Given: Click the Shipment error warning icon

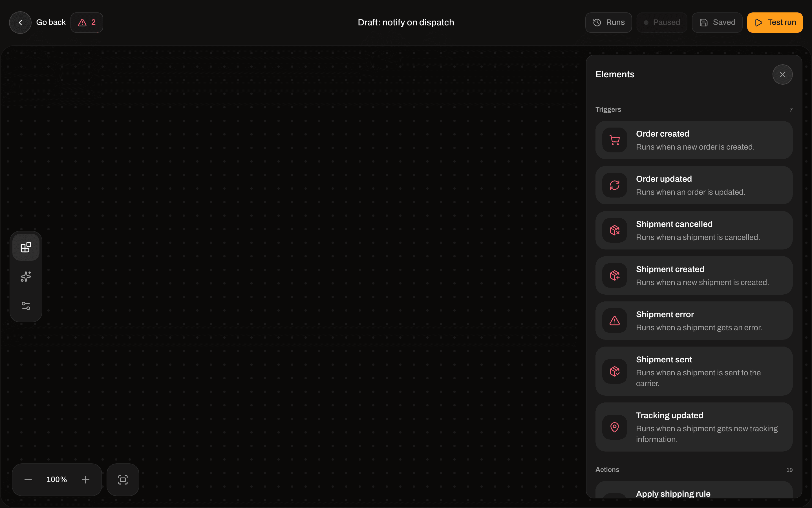Looking at the screenshot, I should click(614, 321).
